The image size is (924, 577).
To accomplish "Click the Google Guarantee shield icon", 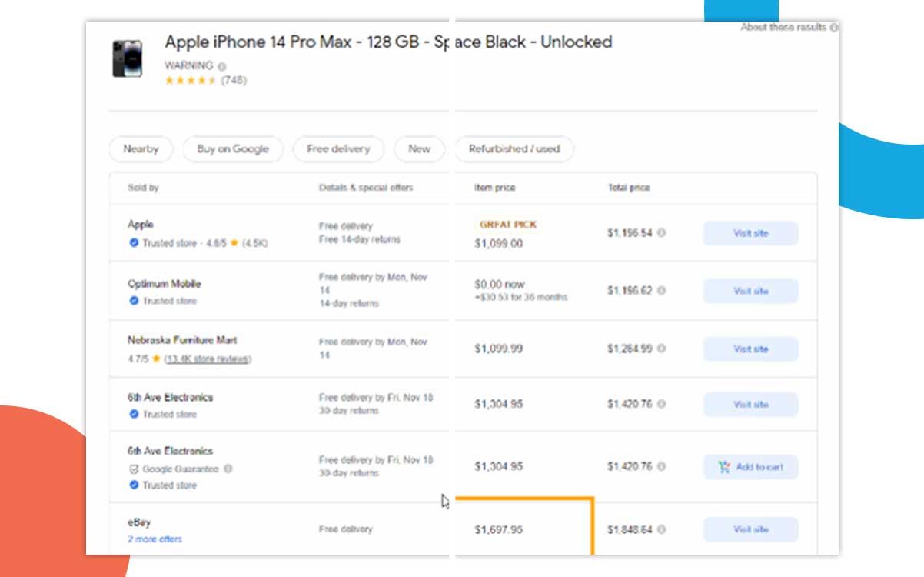I will [x=133, y=469].
